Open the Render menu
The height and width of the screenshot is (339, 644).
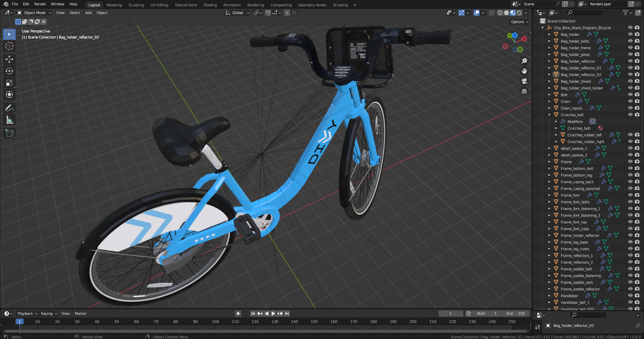[40, 4]
